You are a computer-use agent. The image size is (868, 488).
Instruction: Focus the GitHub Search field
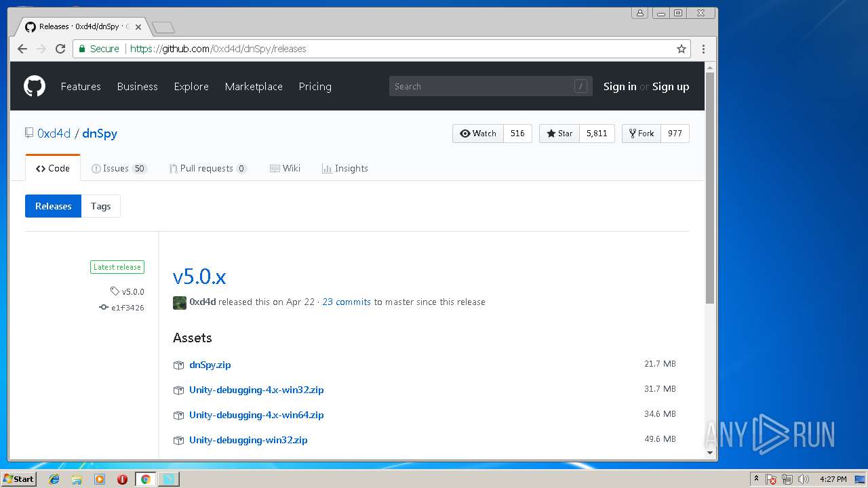[490, 86]
